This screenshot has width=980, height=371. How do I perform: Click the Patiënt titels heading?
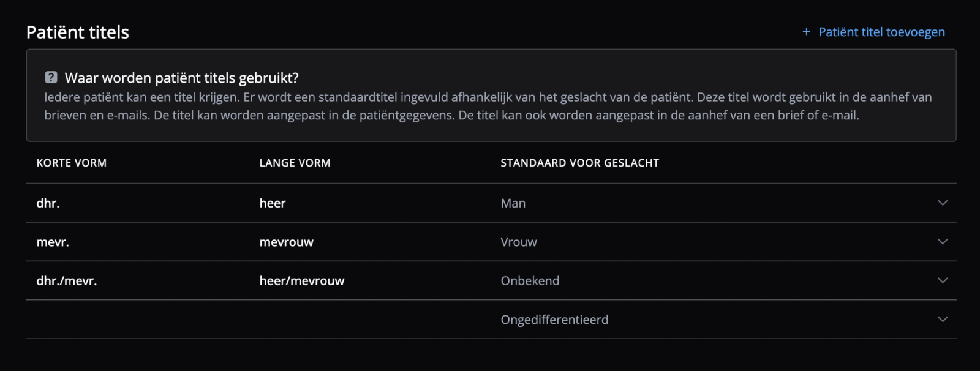(x=77, y=32)
